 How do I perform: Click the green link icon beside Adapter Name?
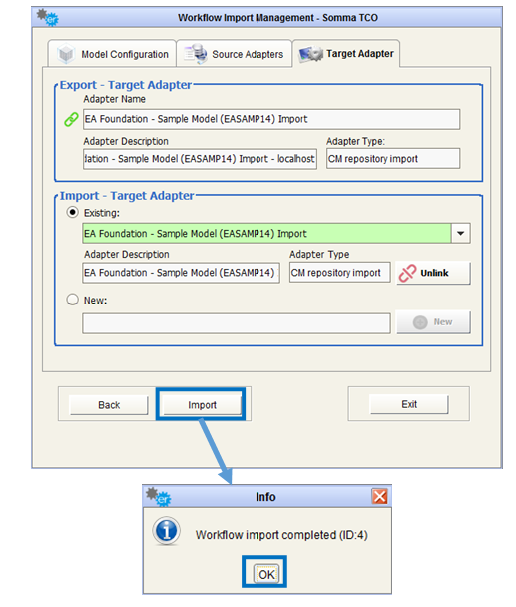click(71, 119)
